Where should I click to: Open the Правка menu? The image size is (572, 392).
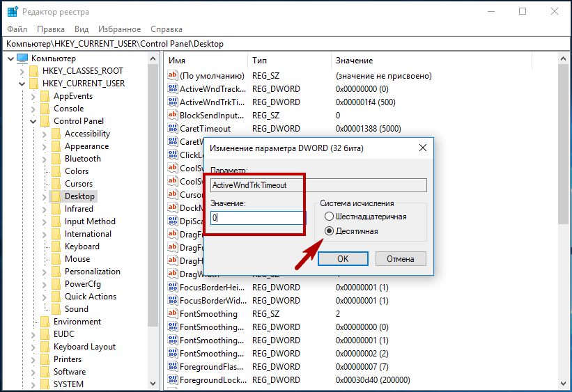pyautogui.click(x=51, y=29)
